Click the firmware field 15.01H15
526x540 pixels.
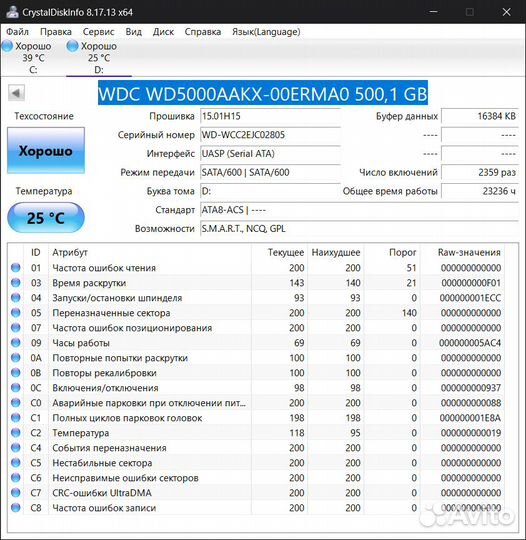pos(270,116)
